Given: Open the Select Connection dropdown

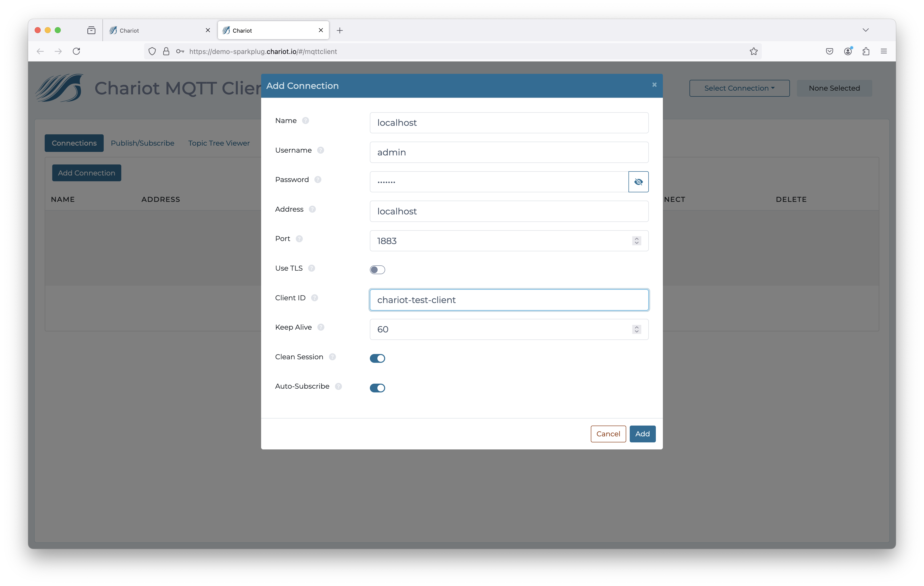Looking at the screenshot, I should tap(739, 88).
